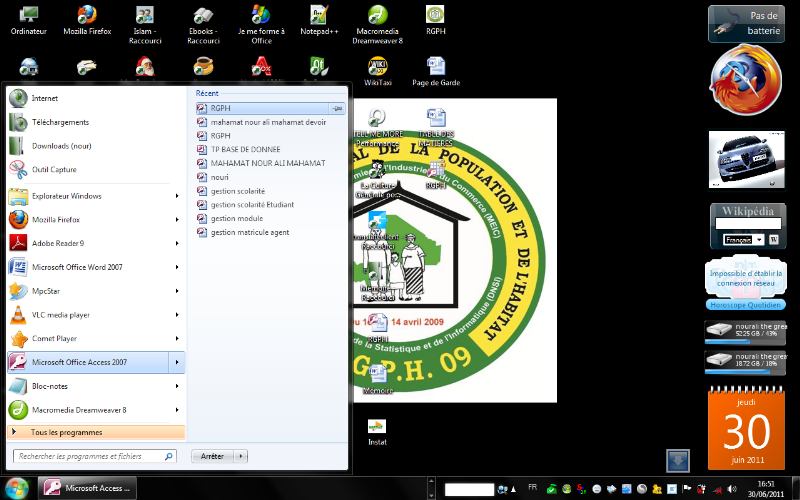This screenshot has height=500, width=800.
Task: Start VLC media player from Start menu
Action: pyautogui.click(x=61, y=315)
